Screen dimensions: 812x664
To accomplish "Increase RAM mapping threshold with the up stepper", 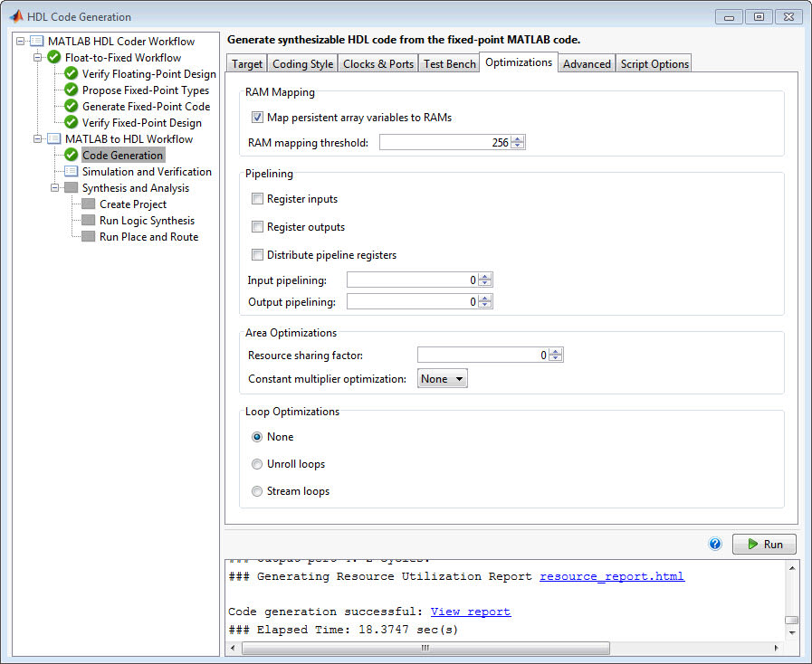I will [x=515, y=138].
